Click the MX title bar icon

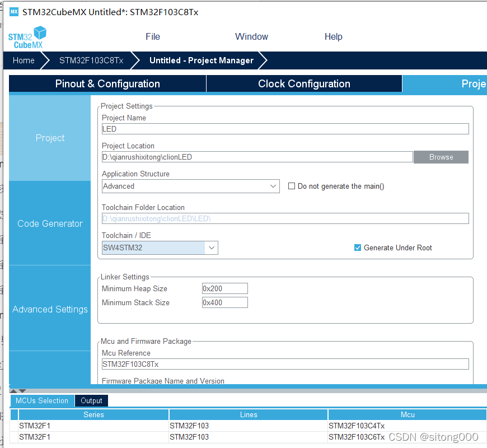tap(14, 12)
